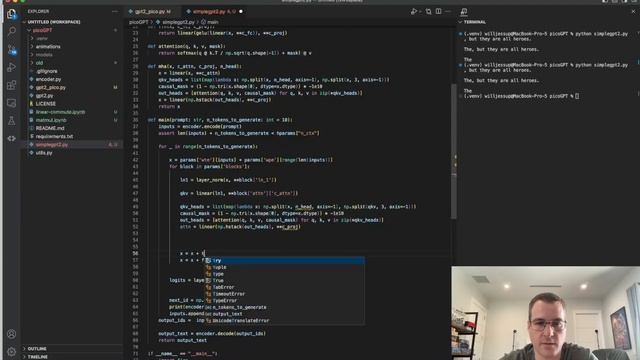Open gpt2.py in explorer

[44, 96]
